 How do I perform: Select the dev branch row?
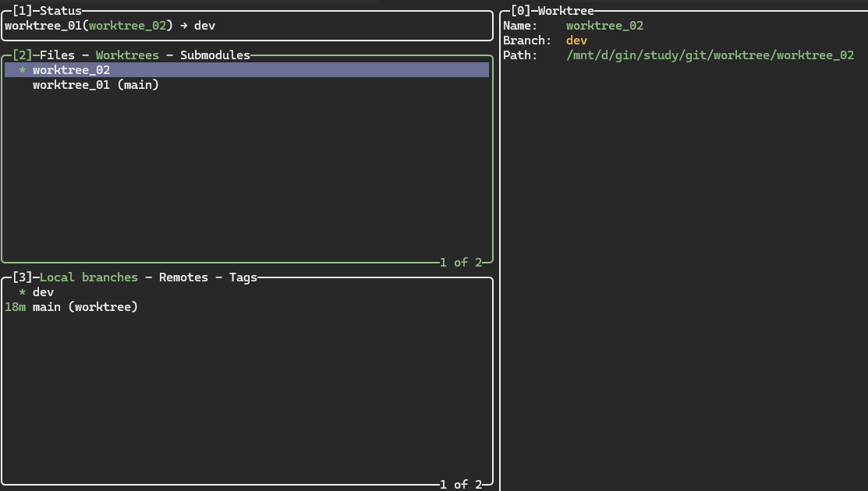(x=247, y=292)
